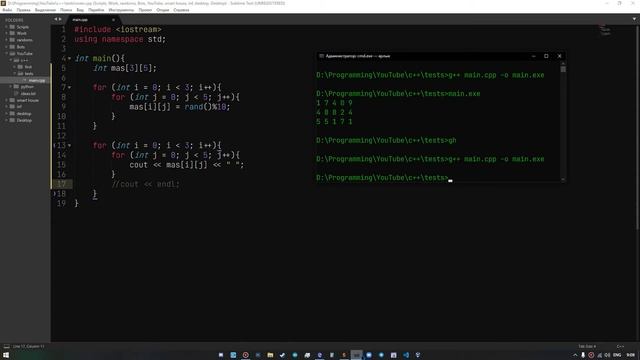Toggle the side bar via status bar icon

7,347
